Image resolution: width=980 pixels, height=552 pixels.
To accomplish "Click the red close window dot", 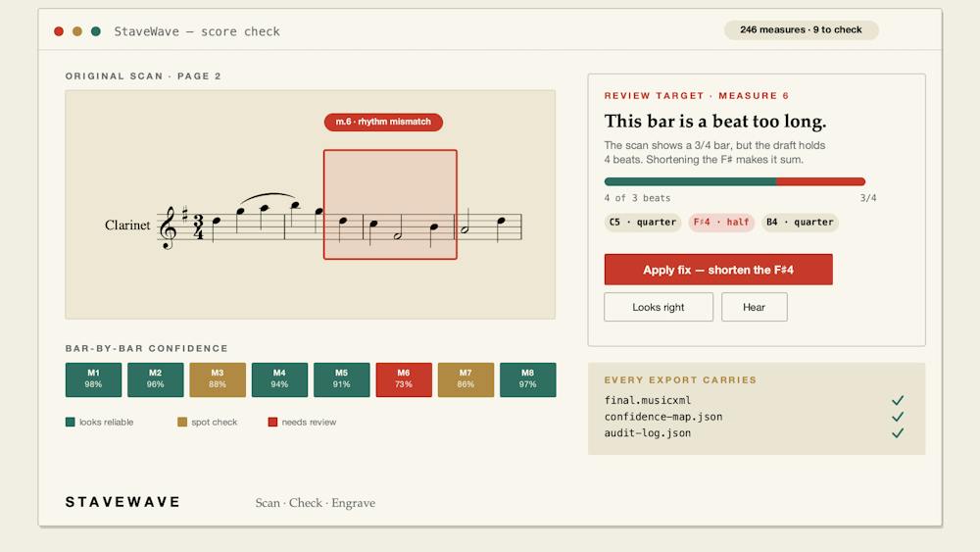I will [x=59, y=31].
